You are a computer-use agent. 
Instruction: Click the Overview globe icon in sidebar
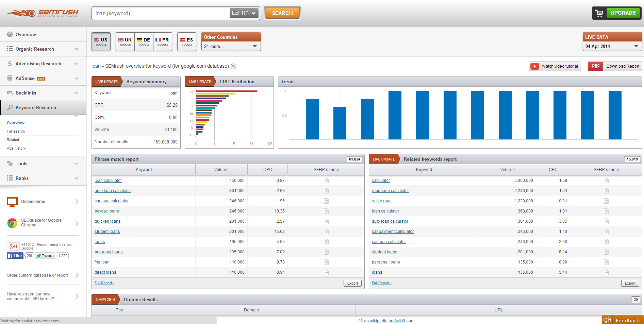(x=10, y=34)
